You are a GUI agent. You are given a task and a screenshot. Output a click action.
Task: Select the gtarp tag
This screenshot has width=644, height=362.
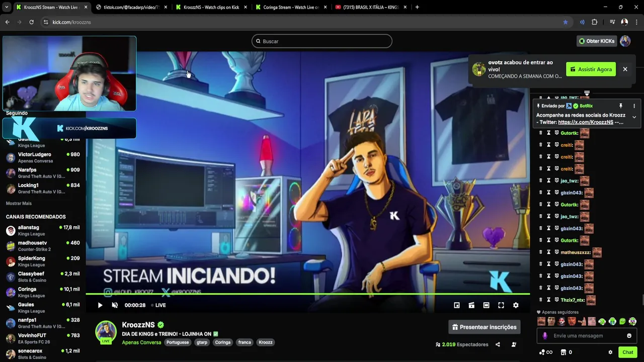click(x=202, y=342)
